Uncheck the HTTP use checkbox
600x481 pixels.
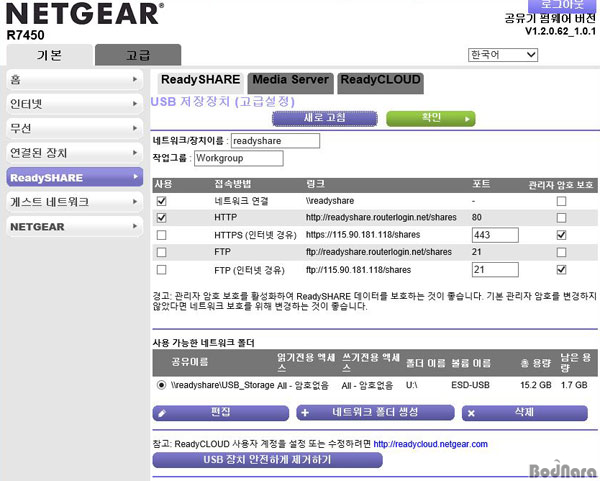[x=161, y=218]
